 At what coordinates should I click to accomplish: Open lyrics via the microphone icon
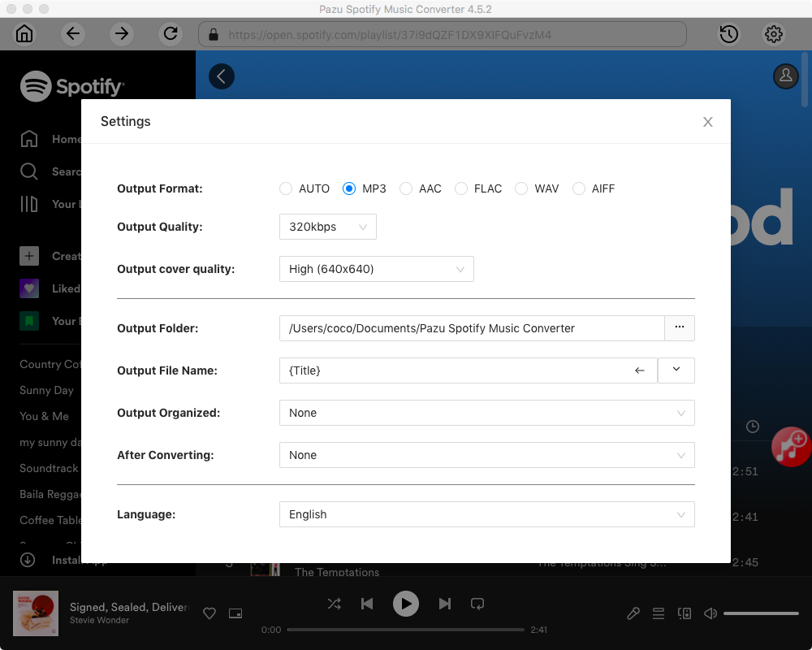coord(633,613)
